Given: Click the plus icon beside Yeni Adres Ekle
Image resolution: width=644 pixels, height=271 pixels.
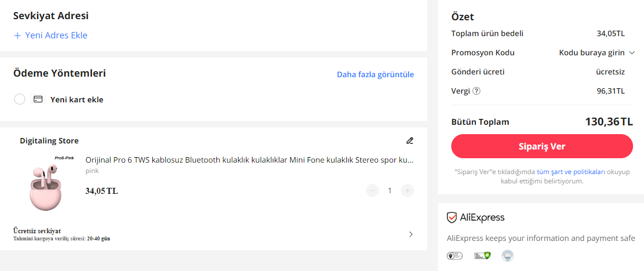Looking at the screenshot, I should coord(17,36).
